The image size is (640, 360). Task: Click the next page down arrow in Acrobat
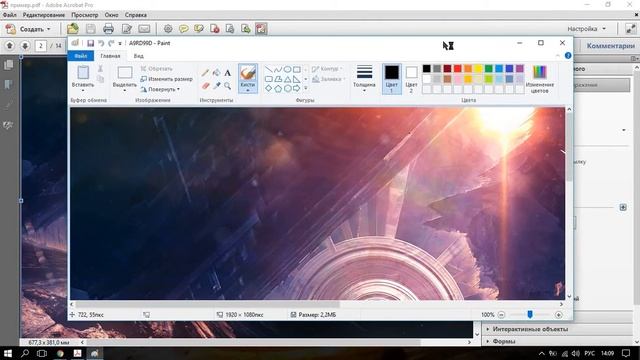(25, 46)
